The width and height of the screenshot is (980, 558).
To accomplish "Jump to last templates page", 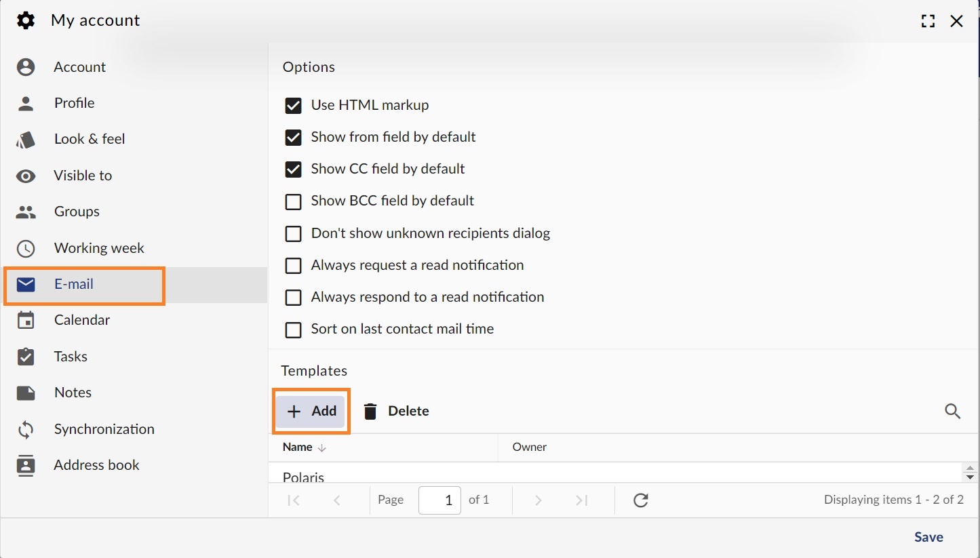I will click(581, 500).
